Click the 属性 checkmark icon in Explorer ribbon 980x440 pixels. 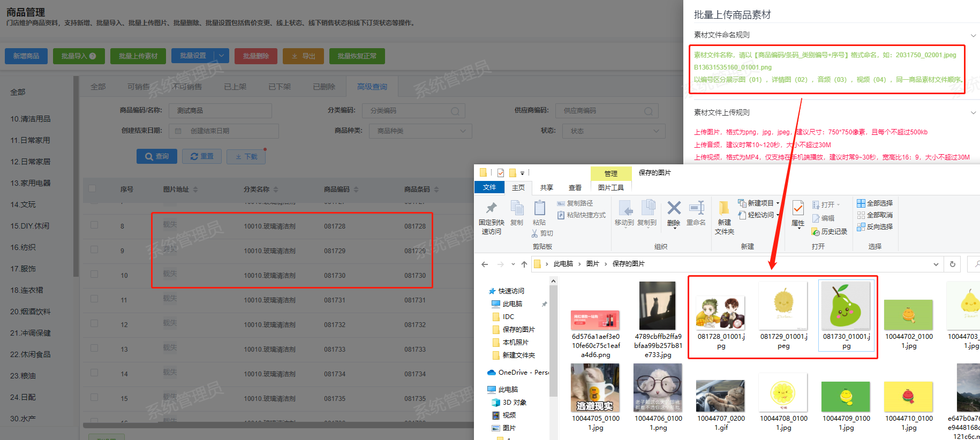click(798, 208)
